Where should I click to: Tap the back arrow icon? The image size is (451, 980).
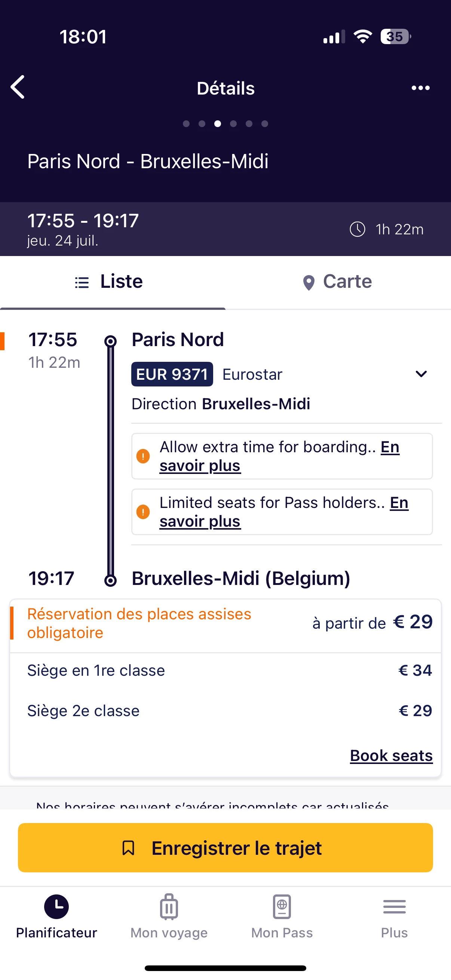[18, 87]
